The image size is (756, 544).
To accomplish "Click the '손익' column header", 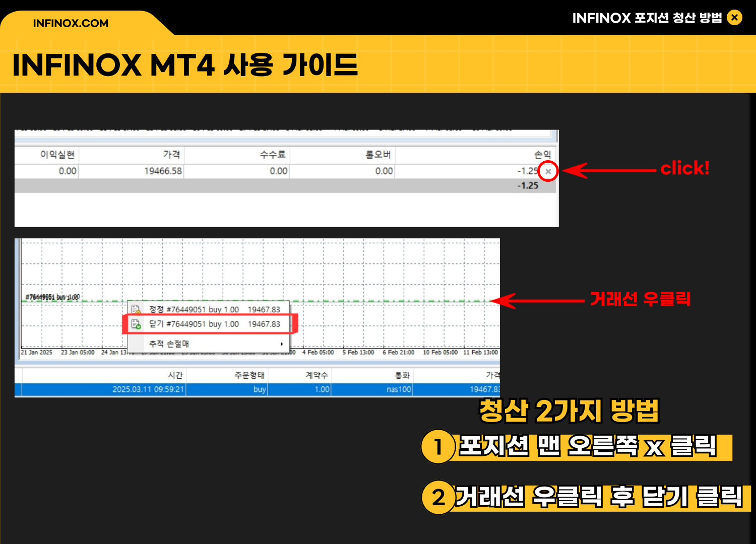I will [x=543, y=155].
